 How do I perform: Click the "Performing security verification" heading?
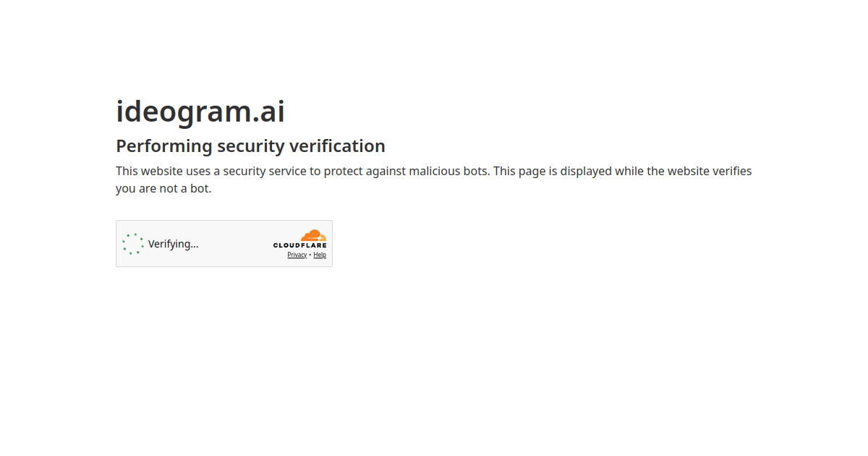pyautogui.click(x=250, y=146)
